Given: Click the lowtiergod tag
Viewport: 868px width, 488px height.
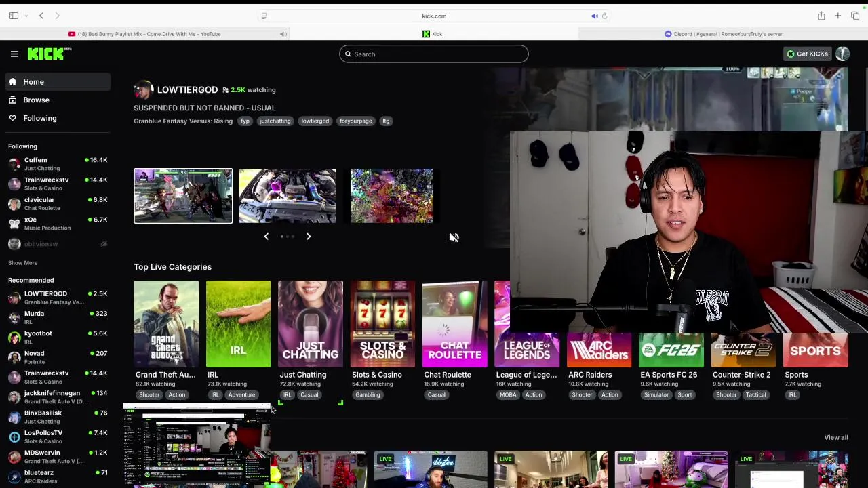Looking at the screenshot, I should (315, 121).
